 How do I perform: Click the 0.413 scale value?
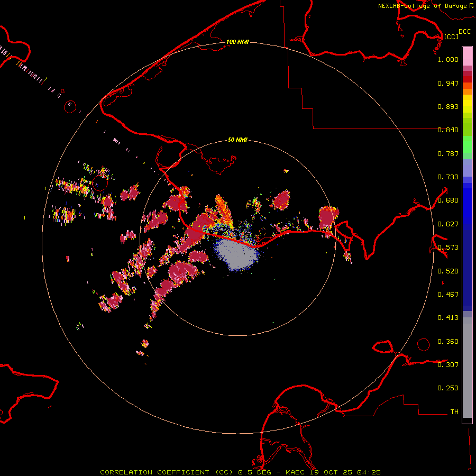448,318
